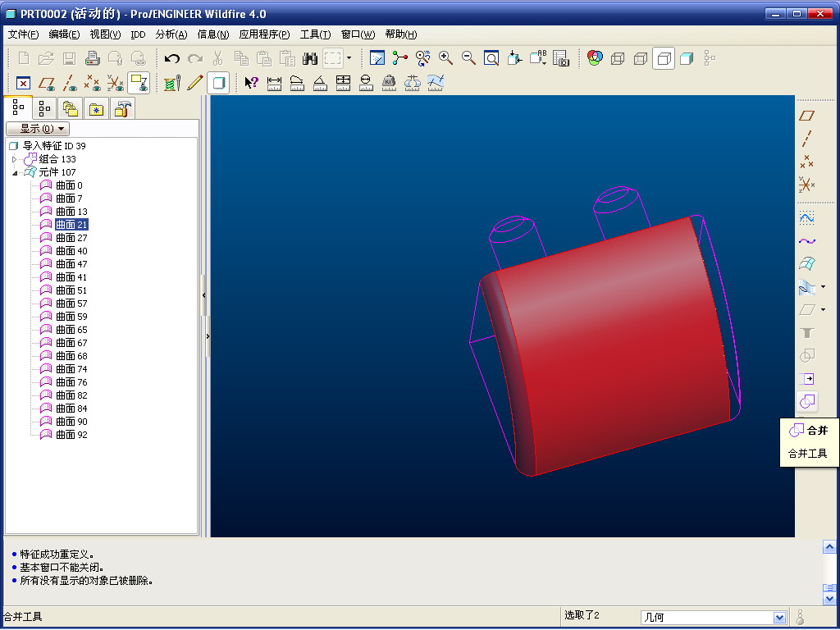Open the 显示(O) dropdown button
Screen dimensions: 840x630
(x=38, y=129)
